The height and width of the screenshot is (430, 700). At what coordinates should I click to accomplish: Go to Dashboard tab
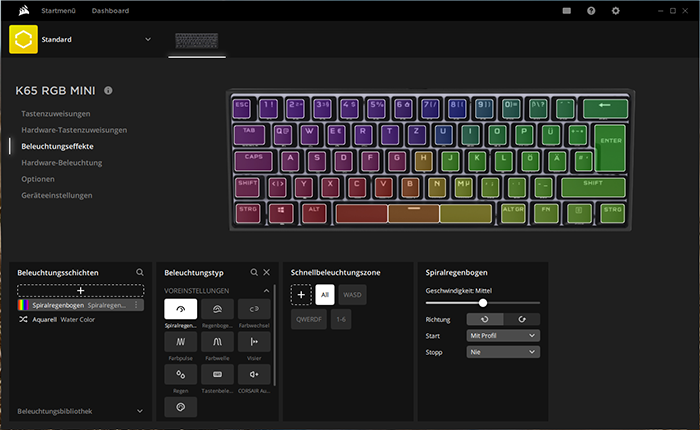click(110, 11)
